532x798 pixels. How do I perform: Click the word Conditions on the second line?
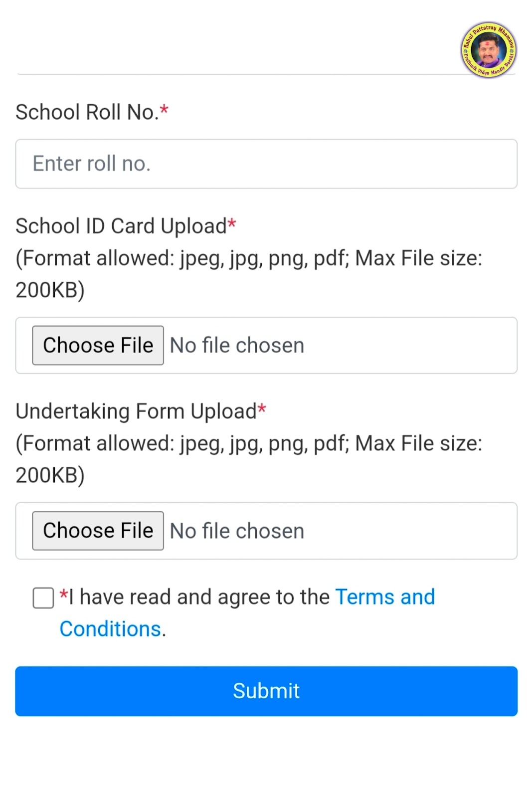pyautogui.click(x=110, y=629)
